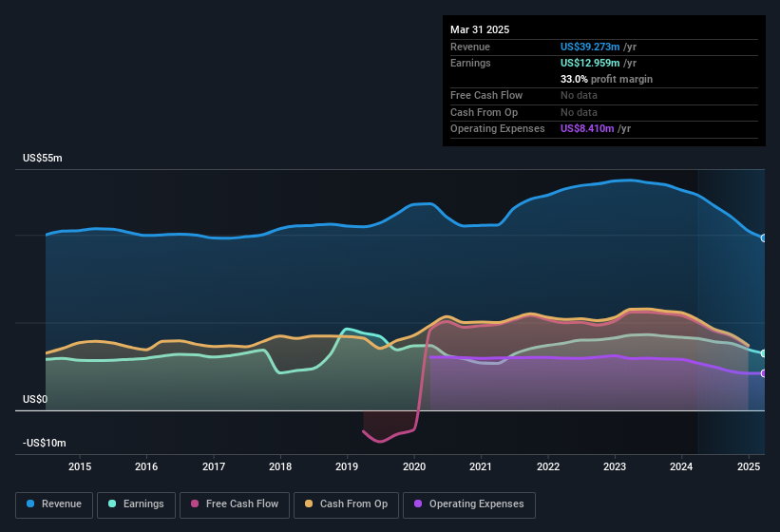
Task: Toggle the Free Cash Flow legend button
Action: pos(235,504)
